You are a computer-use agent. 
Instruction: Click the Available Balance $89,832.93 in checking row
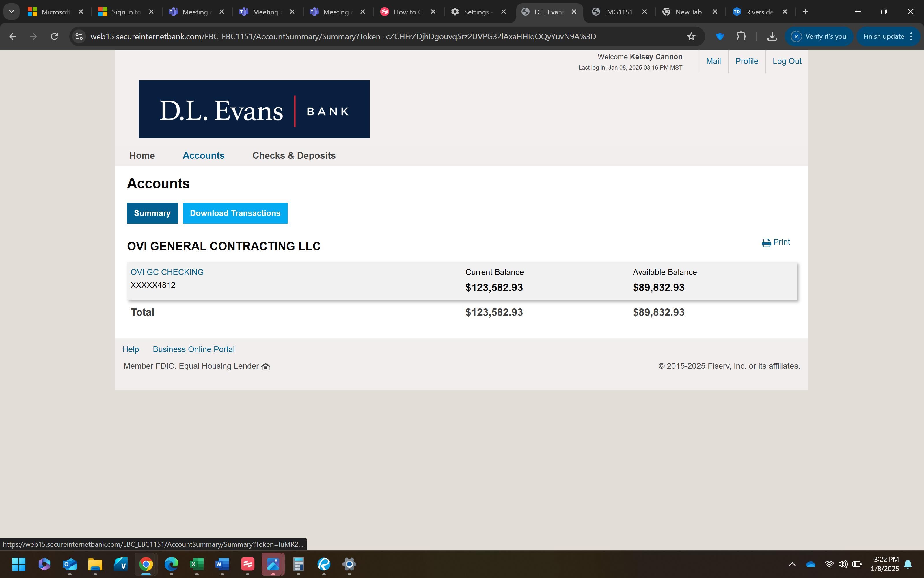pyautogui.click(x=659, y=288)
